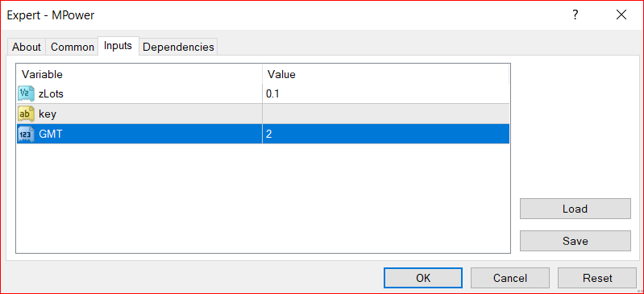Viewport: 644px width, 294px height.
Task: Click the zLots double-type variable icon
Action: [x=26, y=94]
